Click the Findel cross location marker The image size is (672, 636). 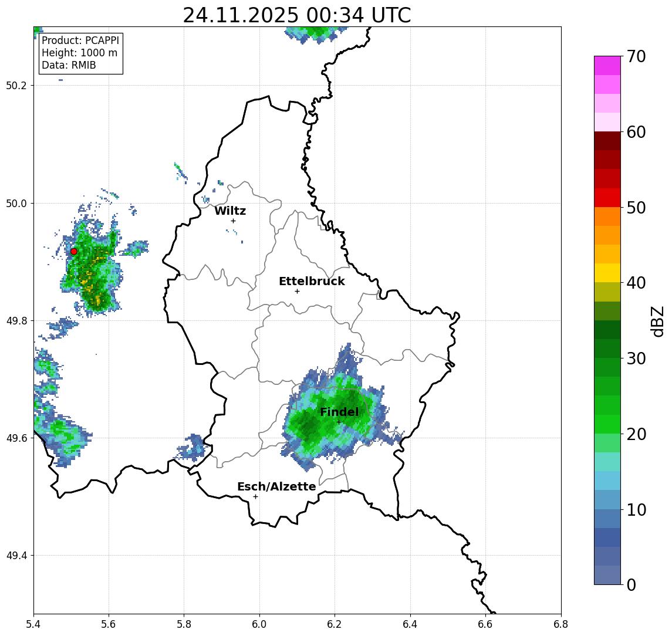pos(339,422)
